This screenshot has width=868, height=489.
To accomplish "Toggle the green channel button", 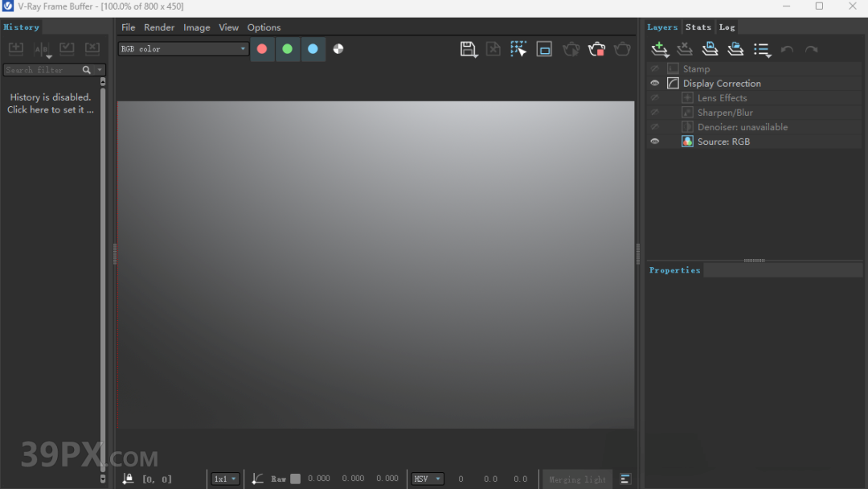I will tap(287, 49).
